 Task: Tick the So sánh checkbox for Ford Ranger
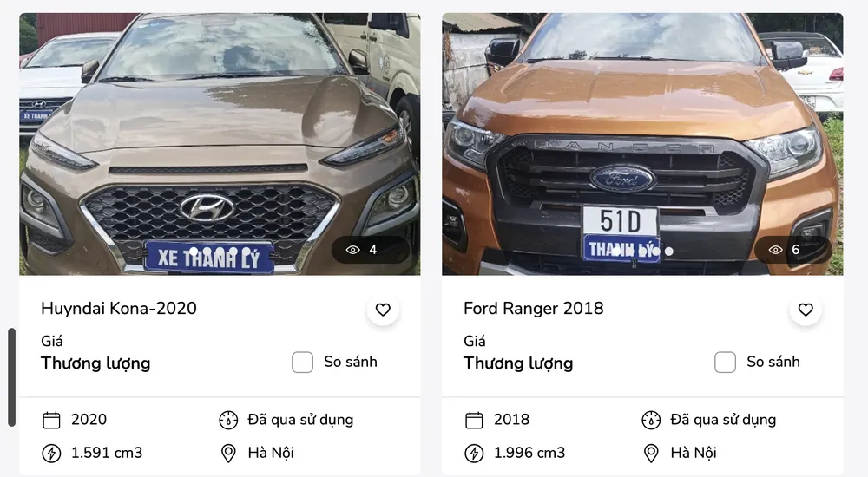pyautogui.click(x=725, y=363)
